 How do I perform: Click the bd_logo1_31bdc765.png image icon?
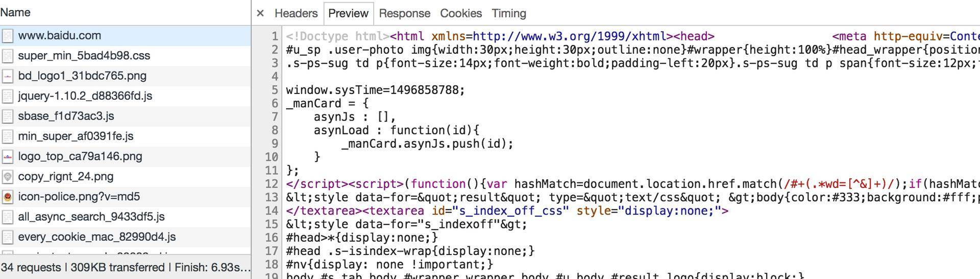(x=8, y=76)
